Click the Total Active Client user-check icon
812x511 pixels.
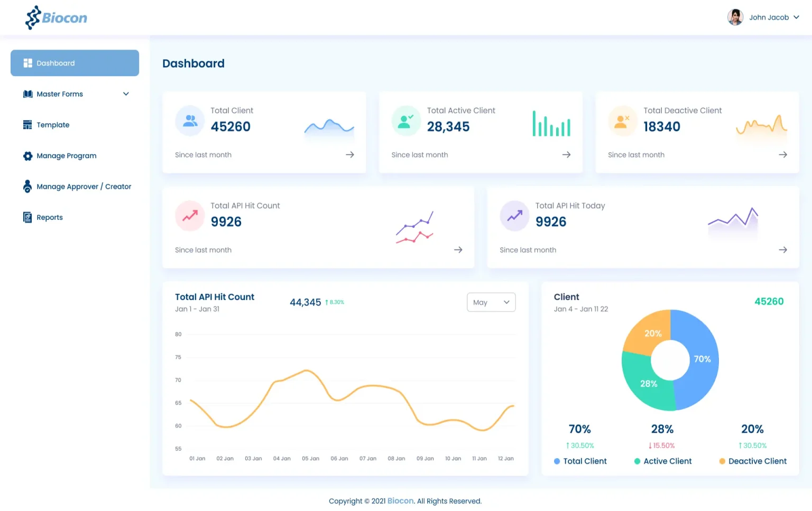click(406, 121)
